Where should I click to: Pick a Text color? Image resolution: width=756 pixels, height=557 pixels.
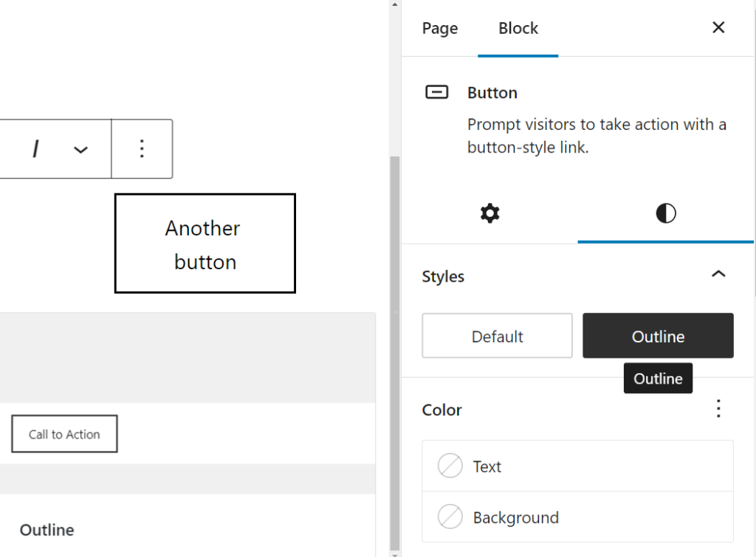(577, 466)
